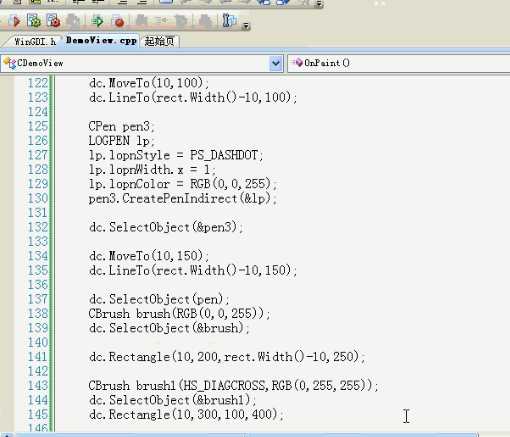Click the red Start Debugging play arrow

pyautogui.click(x=15, y=21)
